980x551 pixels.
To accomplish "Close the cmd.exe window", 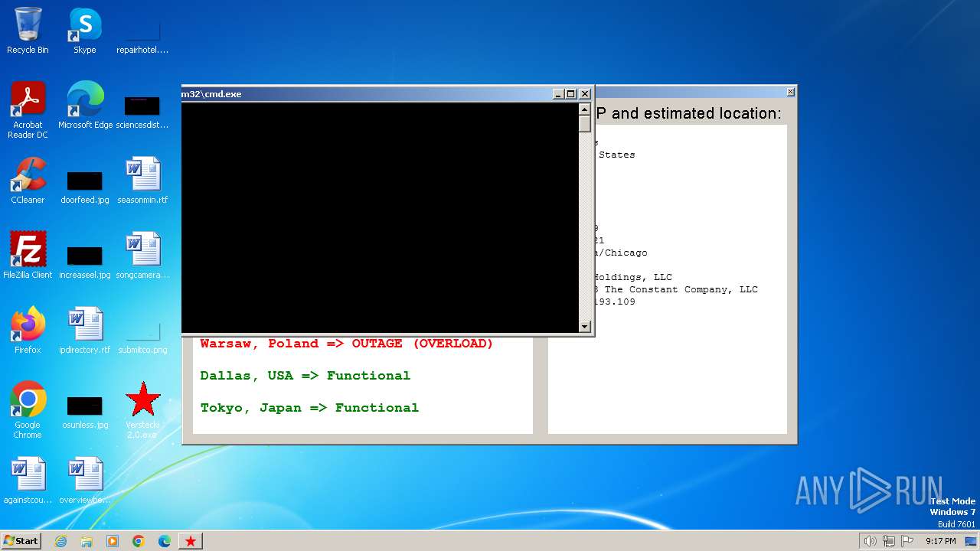I will click(585, 94).
